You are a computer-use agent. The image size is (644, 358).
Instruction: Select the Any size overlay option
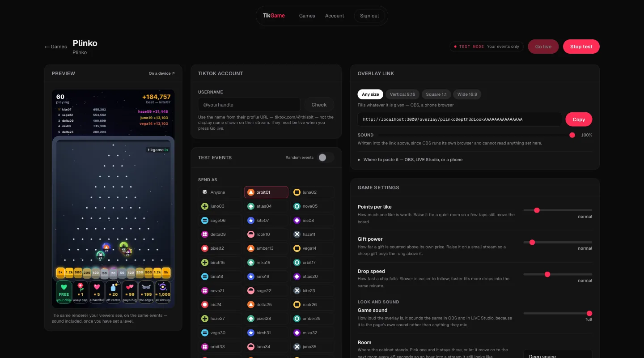(370, 94)
